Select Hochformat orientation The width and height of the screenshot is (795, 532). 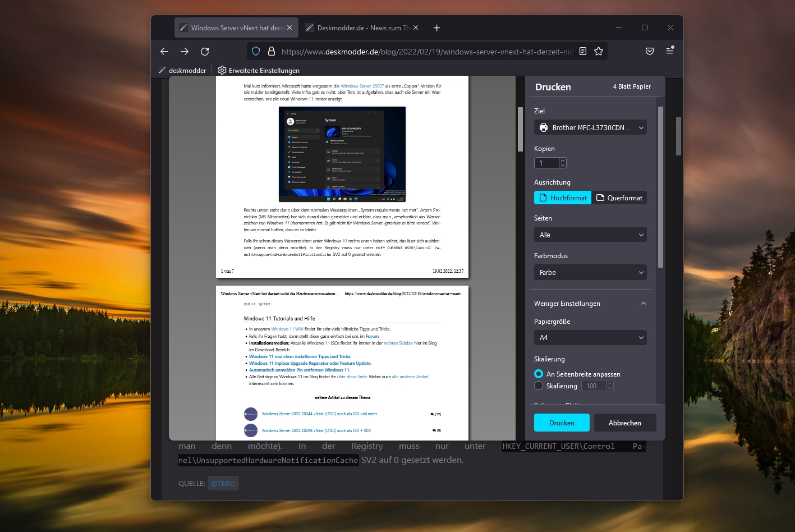click(x=563, y=198)
